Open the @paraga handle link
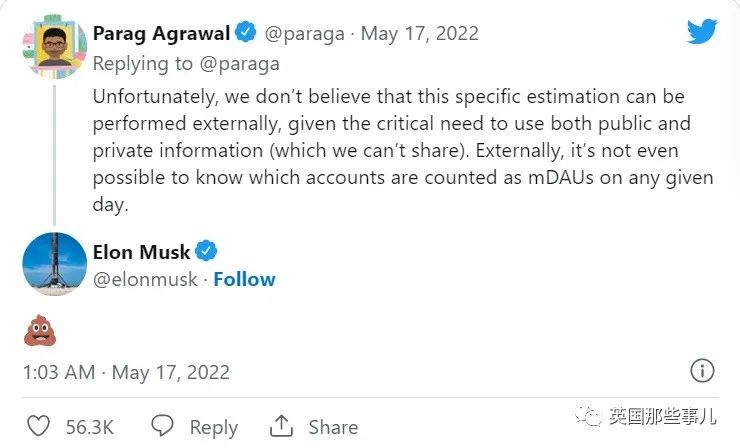 click(304, 34)
